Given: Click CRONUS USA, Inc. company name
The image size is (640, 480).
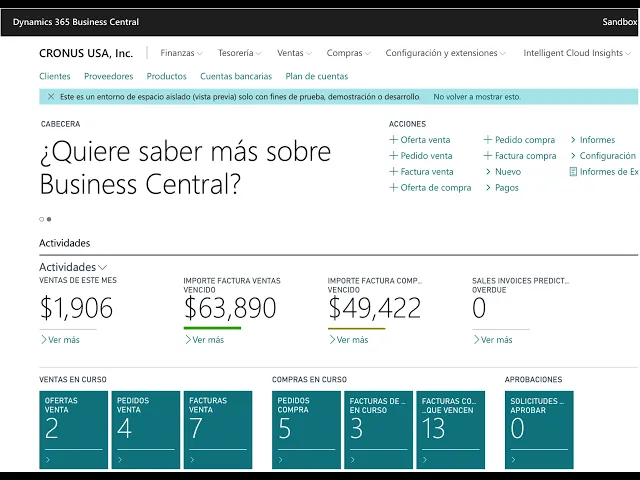Looking at the screenshot, I should [x=86, y=53].
